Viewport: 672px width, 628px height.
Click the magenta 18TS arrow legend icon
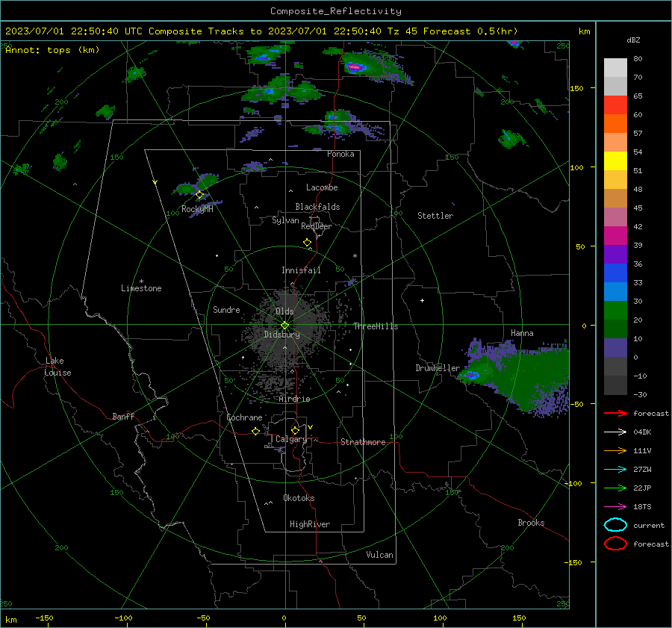[615, 507]
